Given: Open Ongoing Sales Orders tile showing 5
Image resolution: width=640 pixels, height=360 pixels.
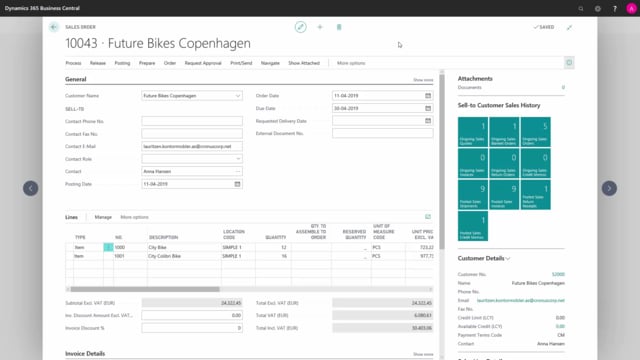Looking at the screenshot, I should click(x=536, y=132).
